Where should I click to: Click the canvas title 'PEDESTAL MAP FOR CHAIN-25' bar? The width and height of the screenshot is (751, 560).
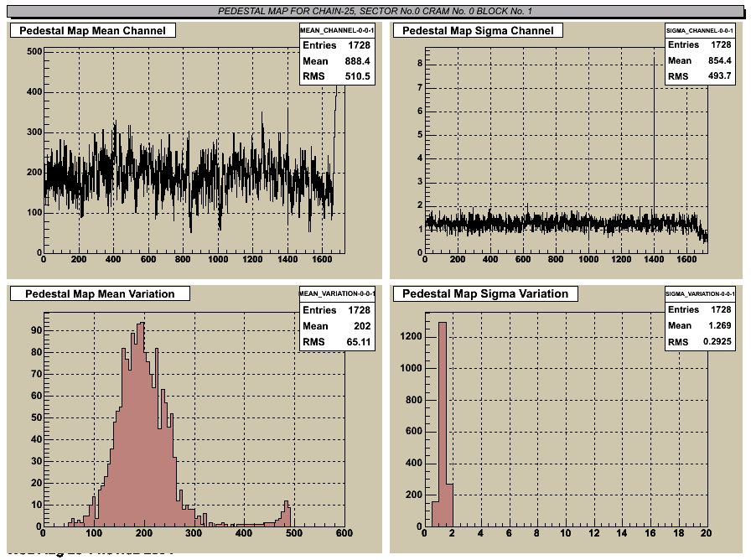pyautogui.click(x=375, y=11)
